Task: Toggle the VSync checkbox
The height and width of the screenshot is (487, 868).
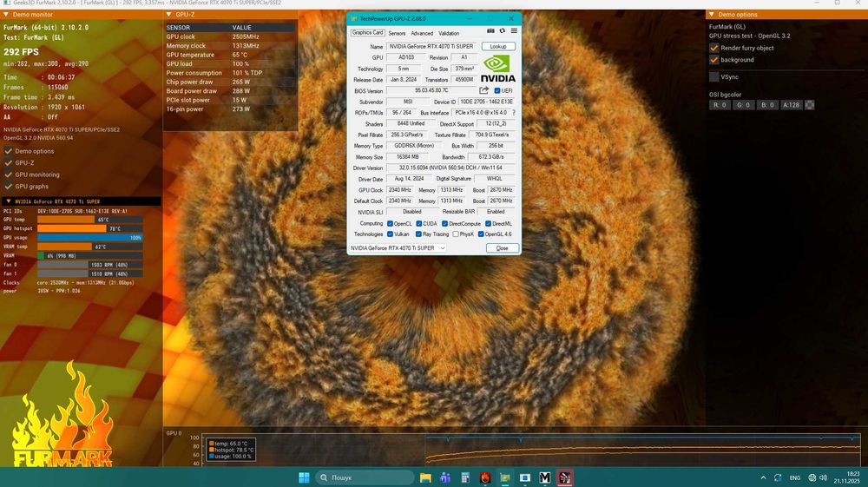Action: 714,76
